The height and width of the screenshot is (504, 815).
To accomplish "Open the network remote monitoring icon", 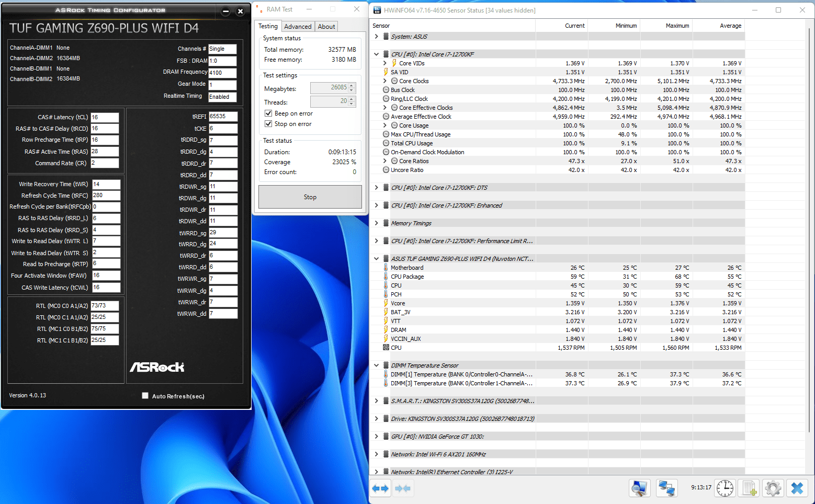I will 666,488.
